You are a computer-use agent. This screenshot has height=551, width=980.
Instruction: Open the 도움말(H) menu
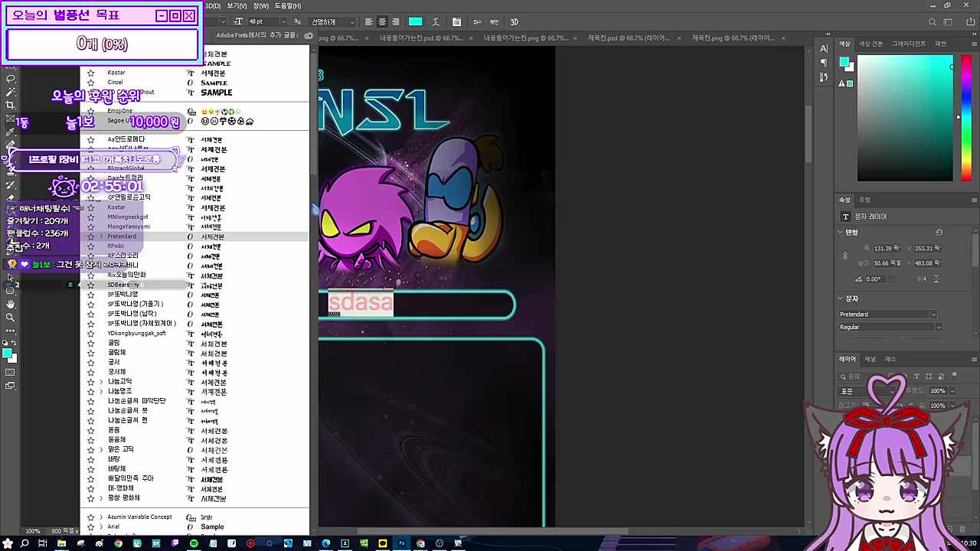coord(288,6)
